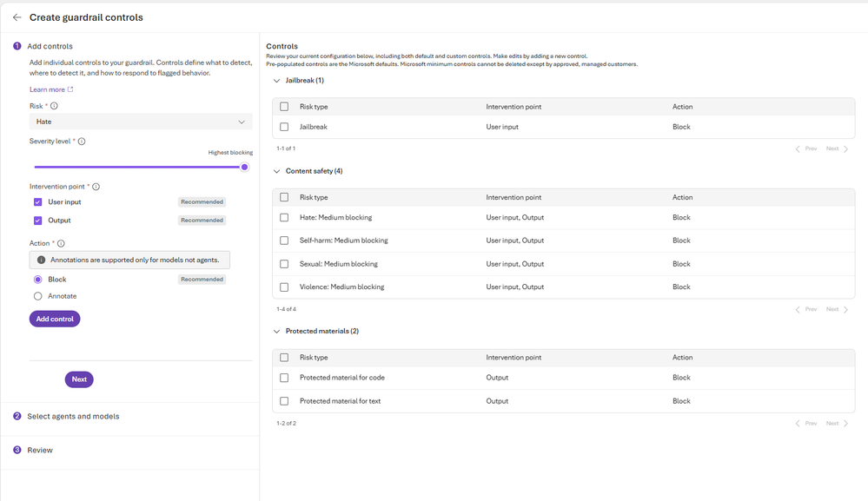
Task: Open the Select agents and models step
Action: pos(73,417)
